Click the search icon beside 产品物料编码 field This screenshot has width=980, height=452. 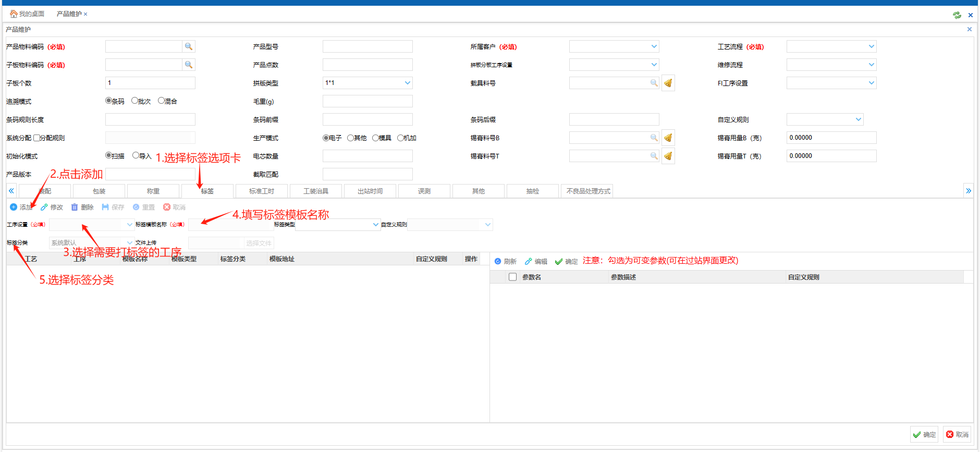pyautogui.click(x=189, y=47)
